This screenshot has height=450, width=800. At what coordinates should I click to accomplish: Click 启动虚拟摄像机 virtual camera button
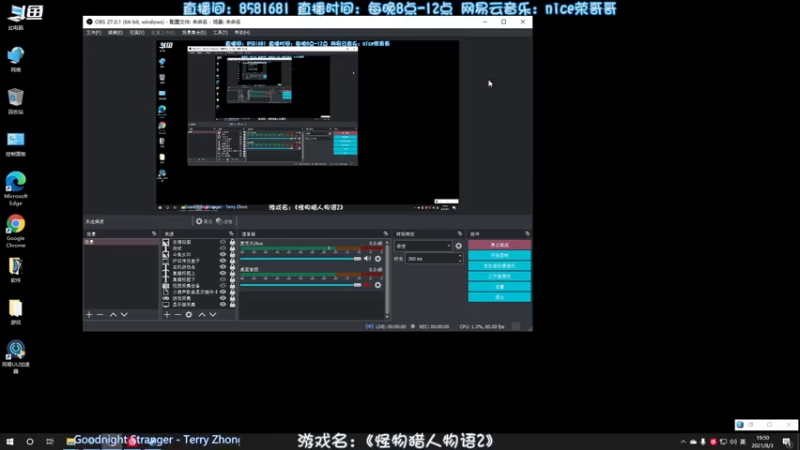pyautogui.click(x=499, y=266)
